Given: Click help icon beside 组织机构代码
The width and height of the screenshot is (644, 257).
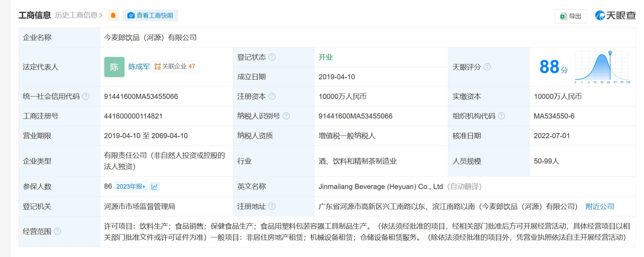Looking at the screenshot, I should (501, 116).
